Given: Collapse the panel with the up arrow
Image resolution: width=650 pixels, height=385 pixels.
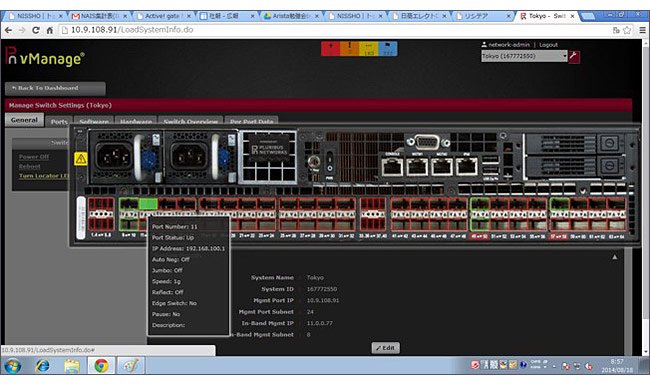Looking at the screenshot, I should click(x=615, y=257).
